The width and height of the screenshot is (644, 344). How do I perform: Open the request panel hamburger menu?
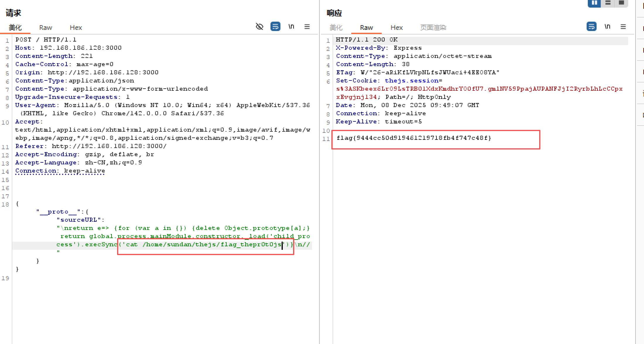point(307,27)
